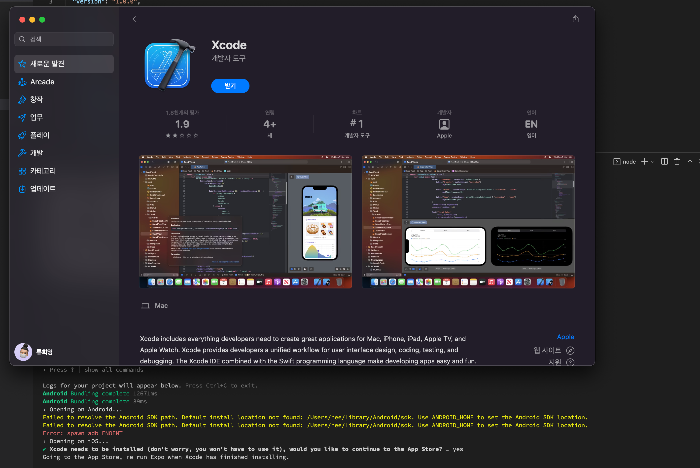Click the blue Apple developer link
The width and height of the screenshot is (700, 468).
coord(565,337)
